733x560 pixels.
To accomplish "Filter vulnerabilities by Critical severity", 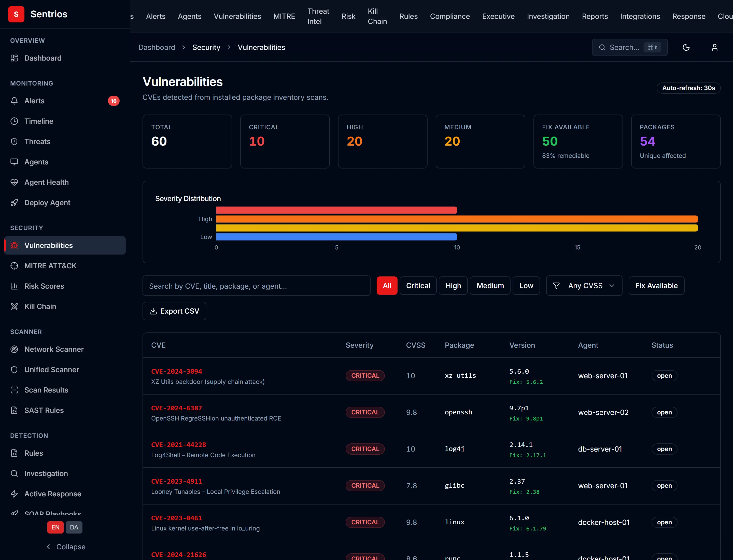I will [418, 286].
